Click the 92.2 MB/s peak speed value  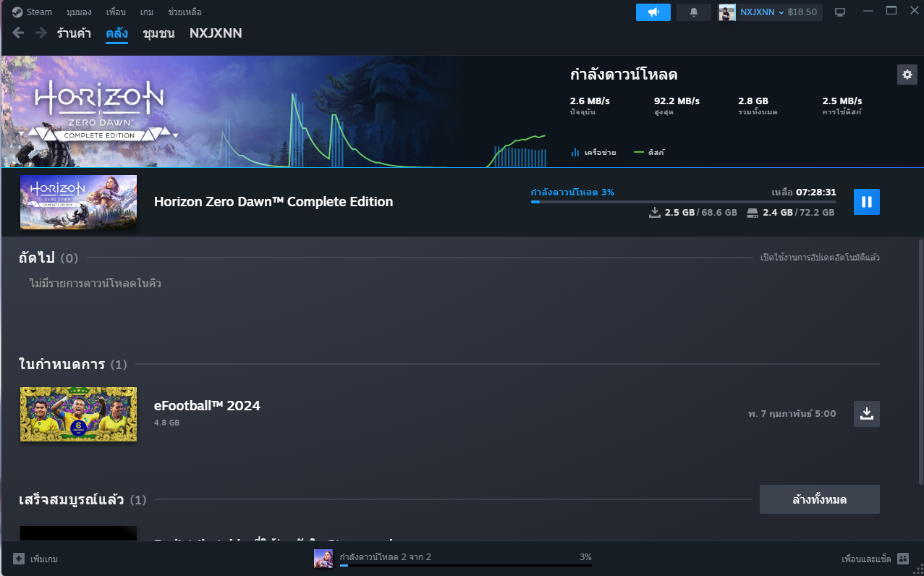[x=677, y=101]
